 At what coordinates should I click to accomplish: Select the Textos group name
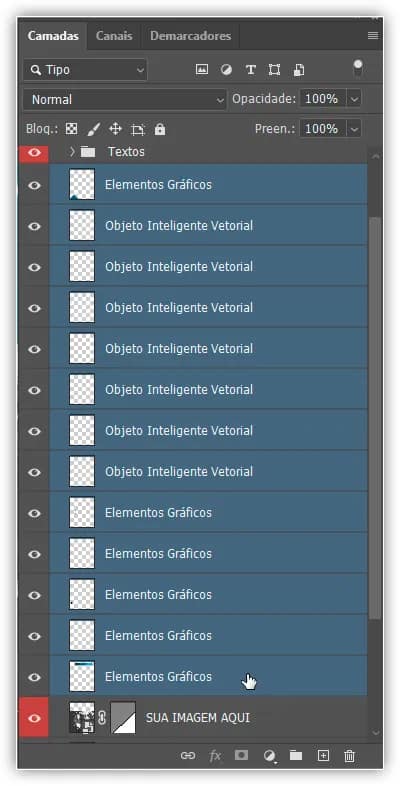pyautogui.click(x=126, y=151)
